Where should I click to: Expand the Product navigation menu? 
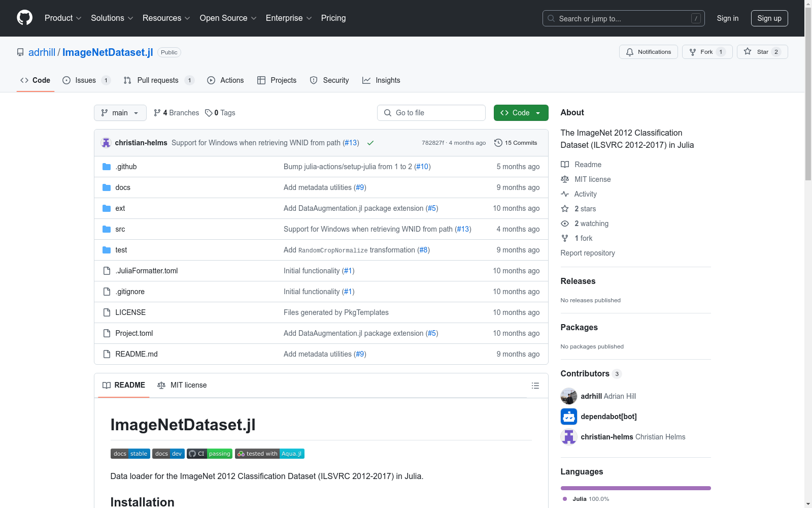coord(63,18)
